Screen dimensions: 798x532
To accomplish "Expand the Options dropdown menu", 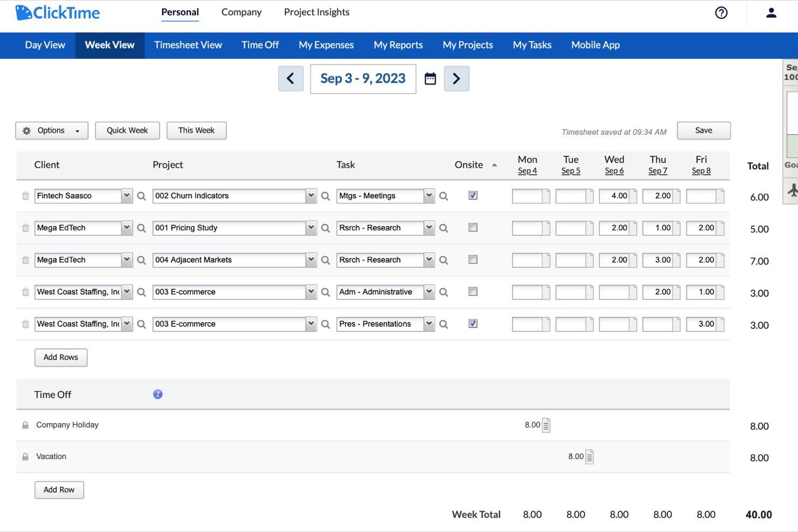I will pyautogui.click(x=51, y=130).
